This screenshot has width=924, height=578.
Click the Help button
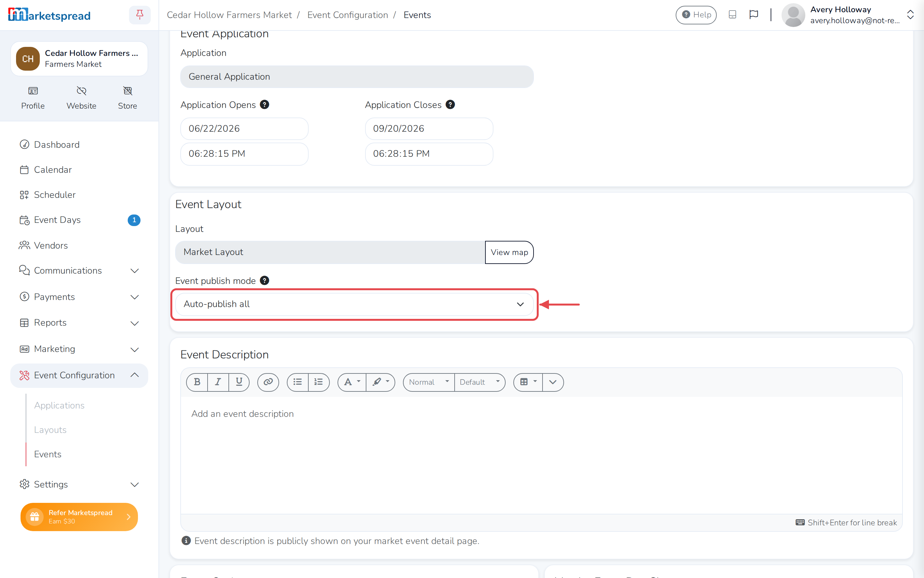point(696,15)
